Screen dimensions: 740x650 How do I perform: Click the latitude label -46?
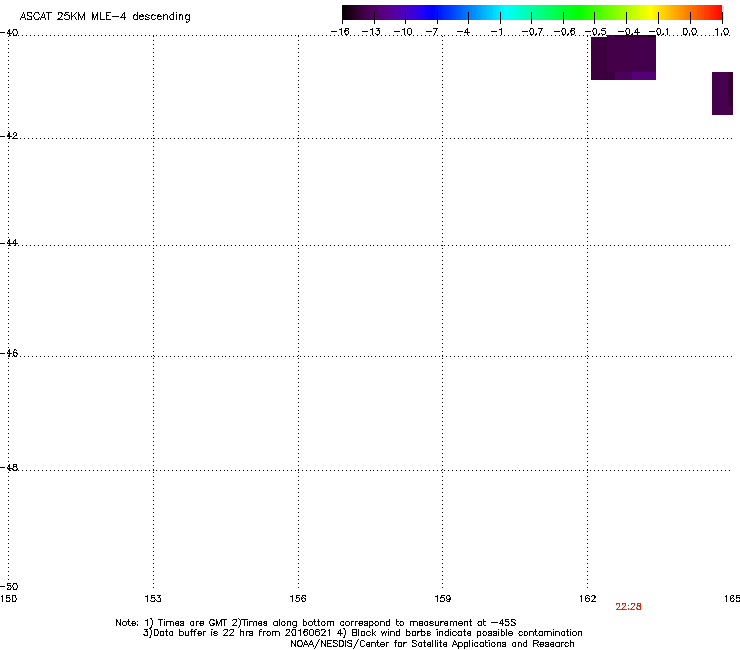coord(9,354)
